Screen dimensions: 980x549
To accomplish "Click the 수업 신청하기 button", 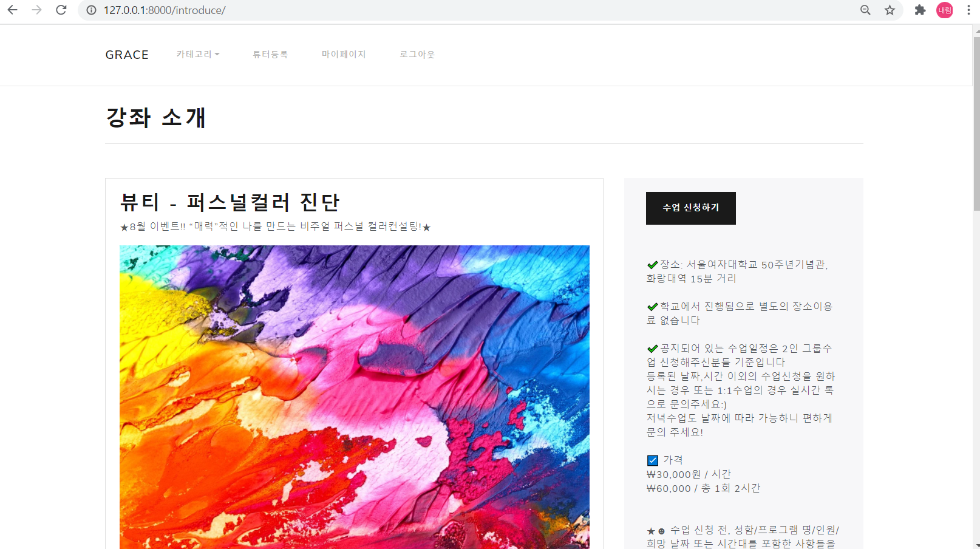I will (x=690, y=208).
